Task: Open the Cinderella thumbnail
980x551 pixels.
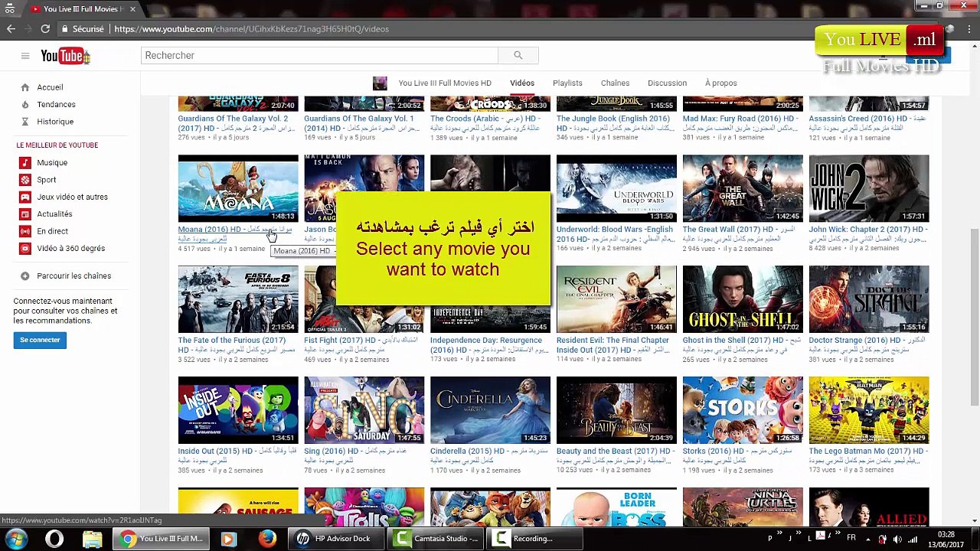Action: click(x=490, y=410)
